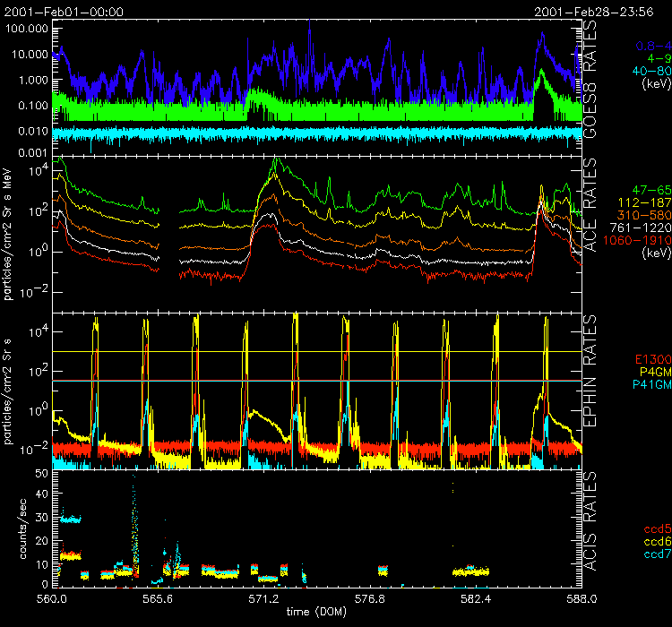This screenshot has width=672, height=627.
Task: Click the time (DOM) axis label
Action: [318, 611]
